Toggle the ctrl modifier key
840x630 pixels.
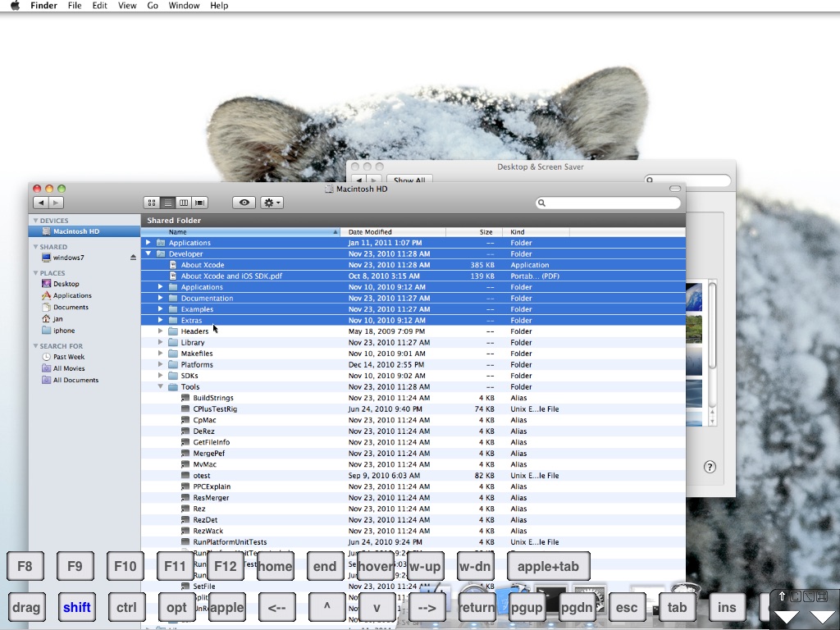tap(126, 607)
